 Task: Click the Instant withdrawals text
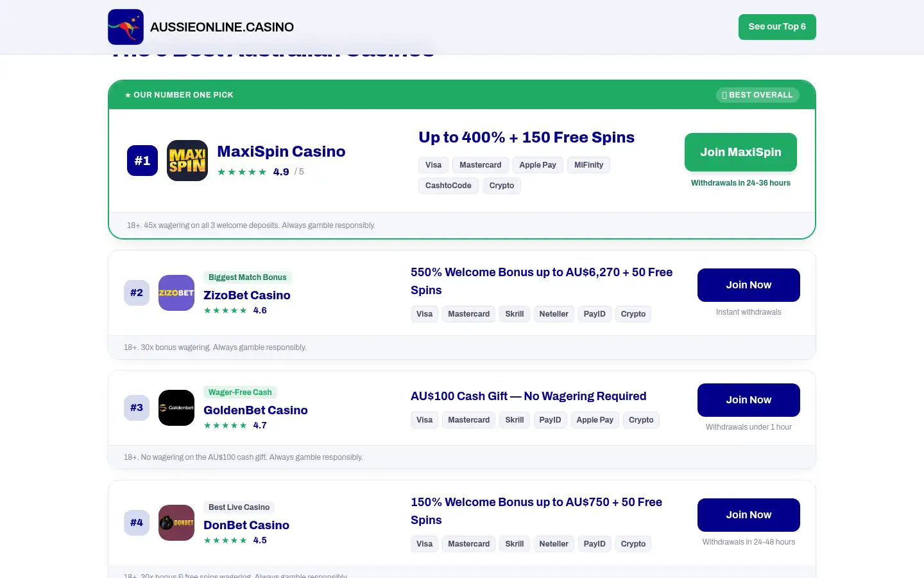749,312
